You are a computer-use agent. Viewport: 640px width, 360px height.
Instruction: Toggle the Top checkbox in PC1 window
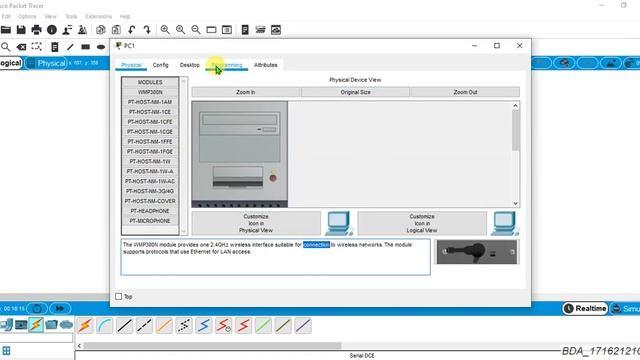118,296
